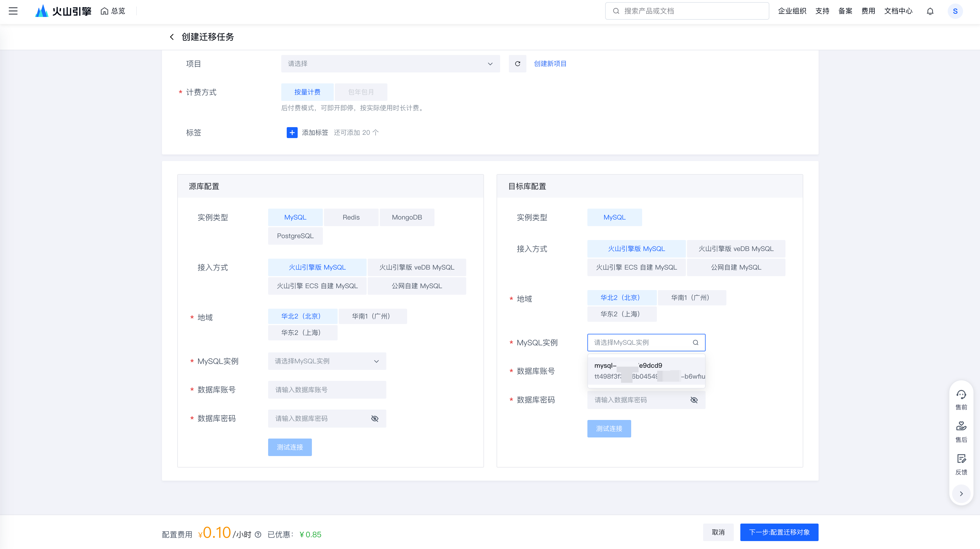Click the 添加标签 text link
Image resolution: width=980 pixels, height=549 pixels.
pyautogui.click(x=315, y=133)
